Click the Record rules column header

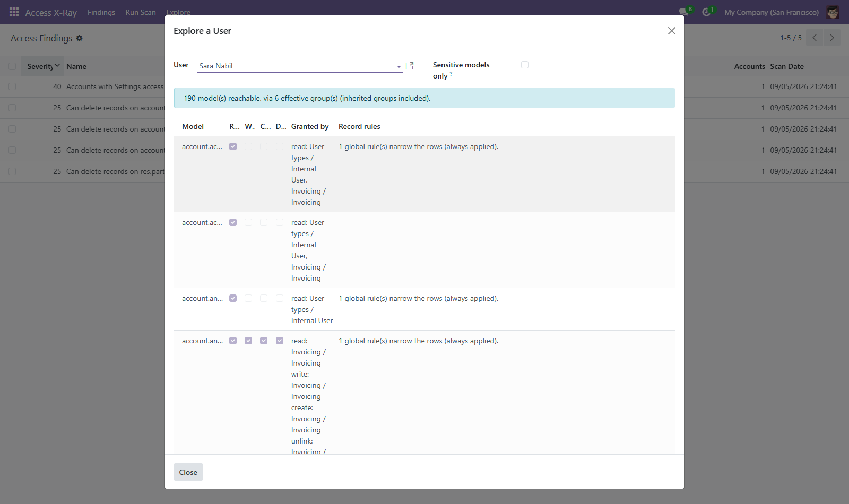point(359,126)
